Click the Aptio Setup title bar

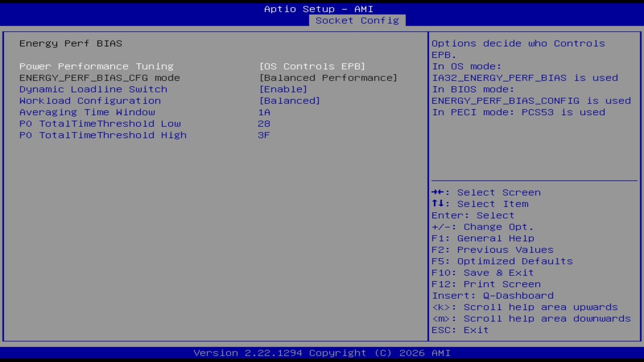(318, 9)
